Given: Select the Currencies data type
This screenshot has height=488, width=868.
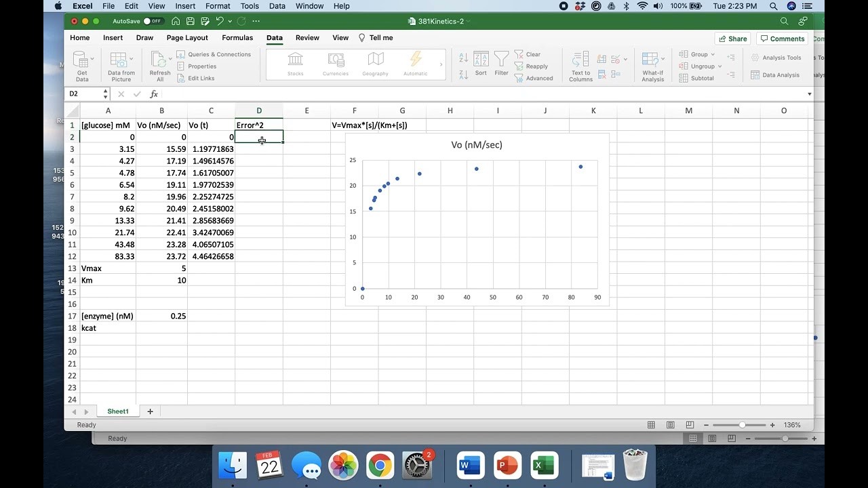Looking at the screenshot, I should pos(336,65).
